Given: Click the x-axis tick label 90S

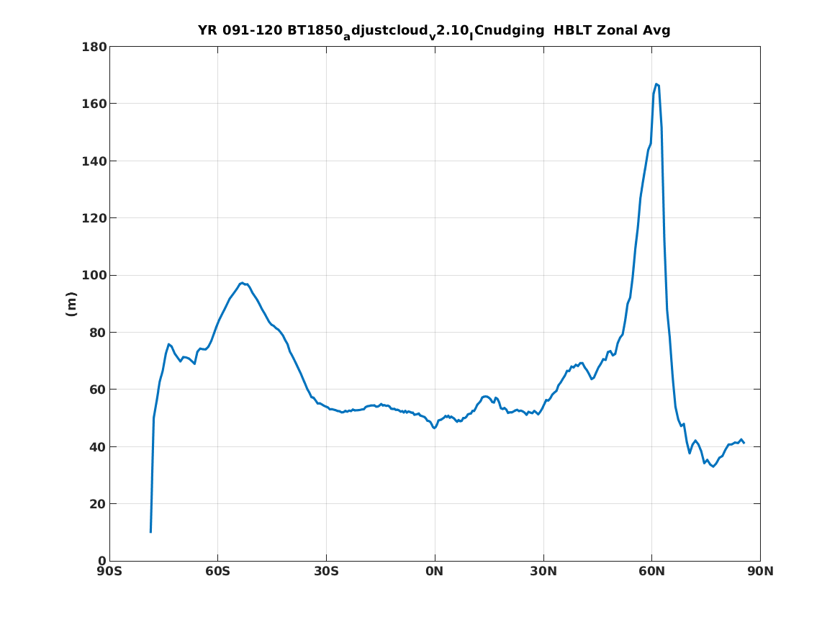Looking at the screenshot, I should (109, 572).
